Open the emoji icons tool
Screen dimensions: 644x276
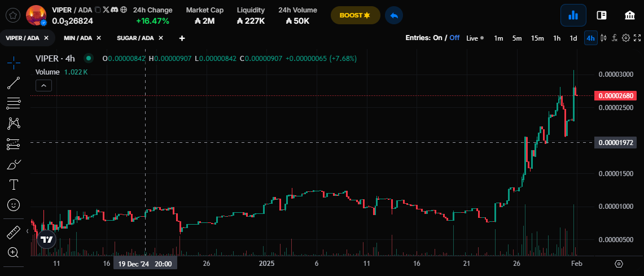pos(14,204)
